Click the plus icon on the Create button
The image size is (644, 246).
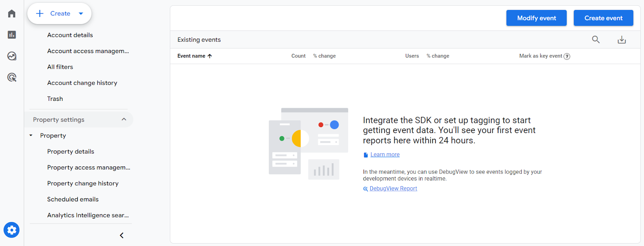click(40, 14)
